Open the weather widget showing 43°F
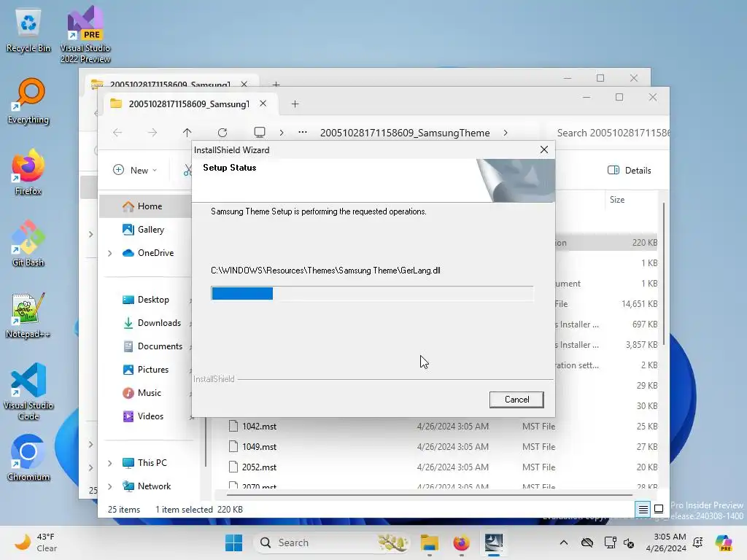Screen dimensions: 747x560 click(36, 542)
